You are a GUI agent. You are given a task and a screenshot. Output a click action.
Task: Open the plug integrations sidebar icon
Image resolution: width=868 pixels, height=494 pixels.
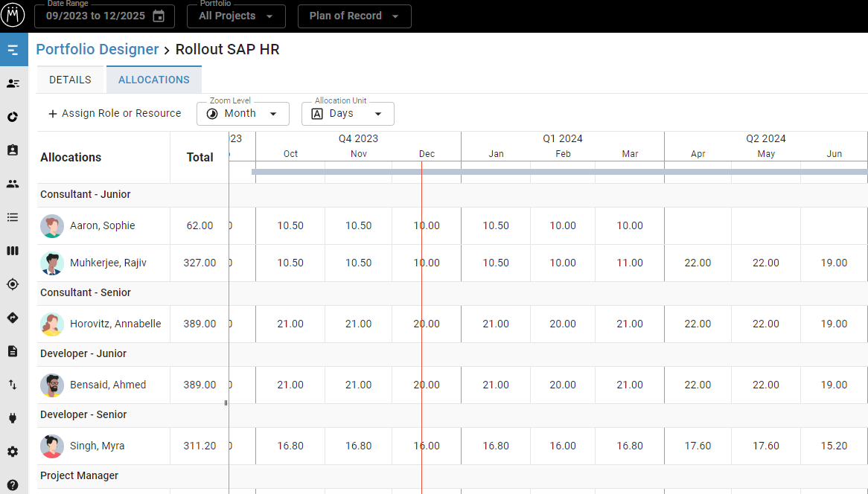[13, 418]
